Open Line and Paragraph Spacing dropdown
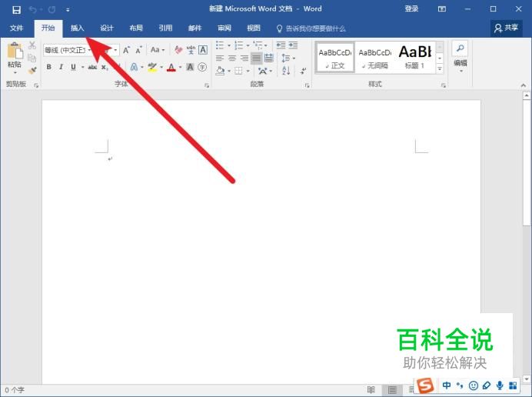Screen dimensions: 532x397 pos(288,58)
